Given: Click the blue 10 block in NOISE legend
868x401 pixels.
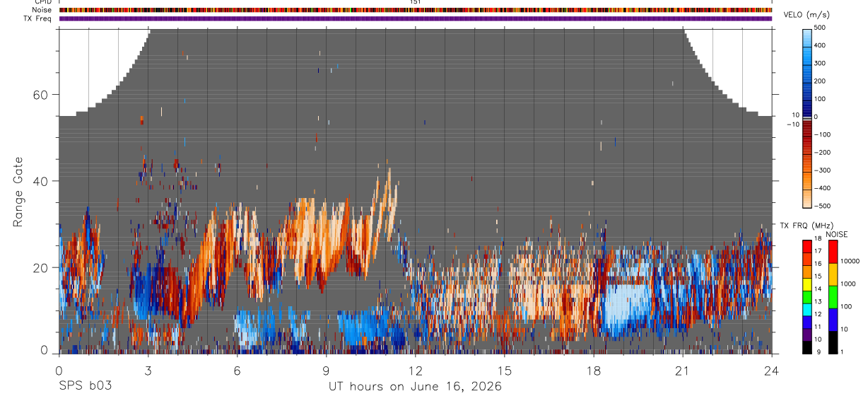Looking at the screenshot, I should (833, 320).
